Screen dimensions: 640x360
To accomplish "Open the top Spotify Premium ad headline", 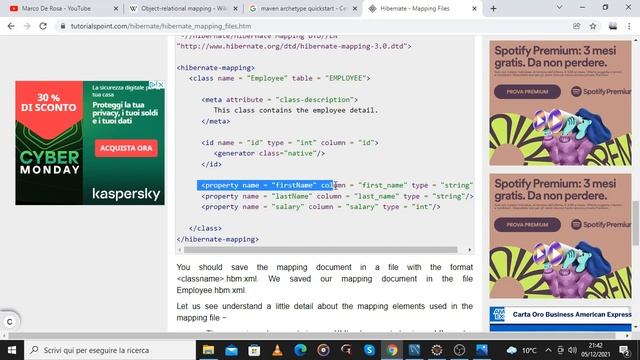I will (556, 57).
